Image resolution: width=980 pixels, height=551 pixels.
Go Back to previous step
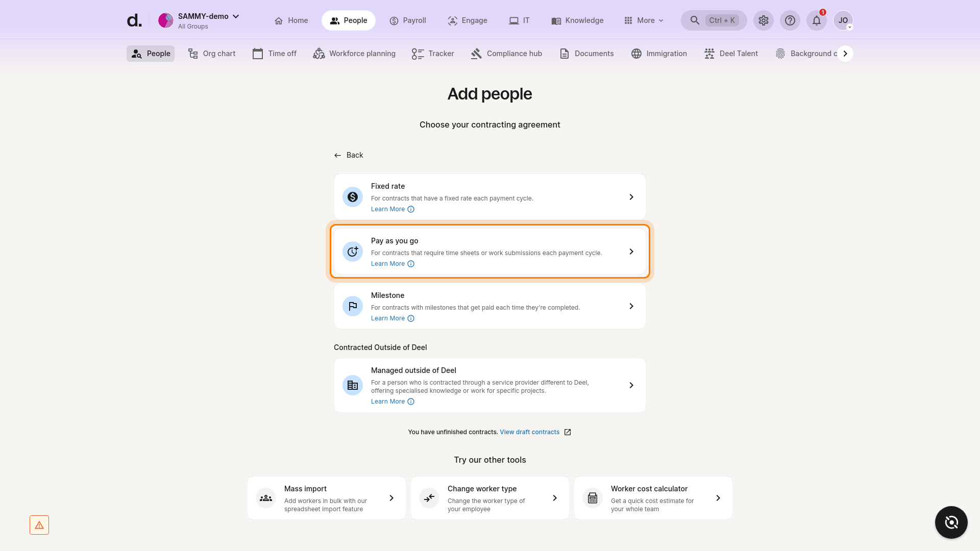(349, 155)
